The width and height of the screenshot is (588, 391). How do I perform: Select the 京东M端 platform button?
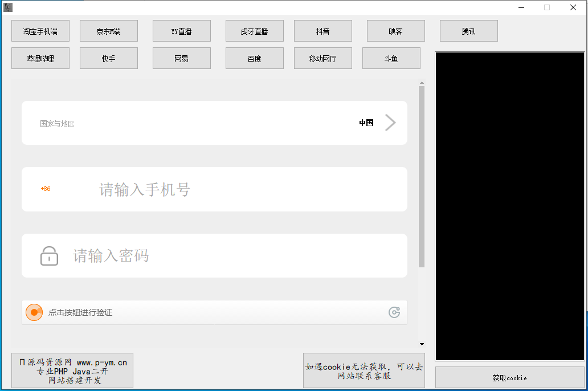click(109, 31)
